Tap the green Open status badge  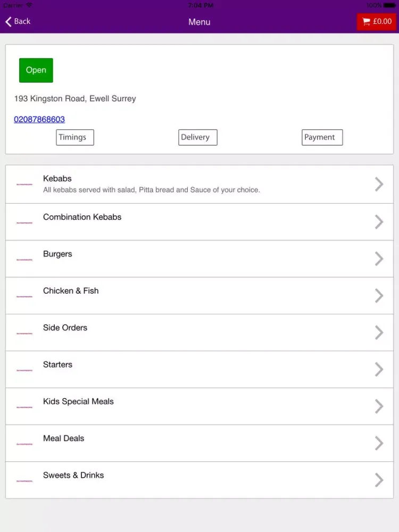[36, 70]
